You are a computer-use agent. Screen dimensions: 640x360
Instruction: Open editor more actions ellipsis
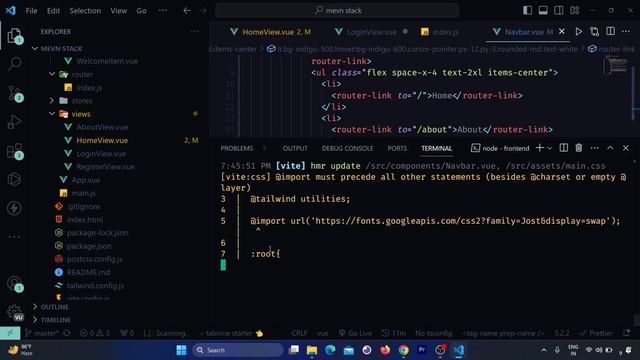coord(626,31)
